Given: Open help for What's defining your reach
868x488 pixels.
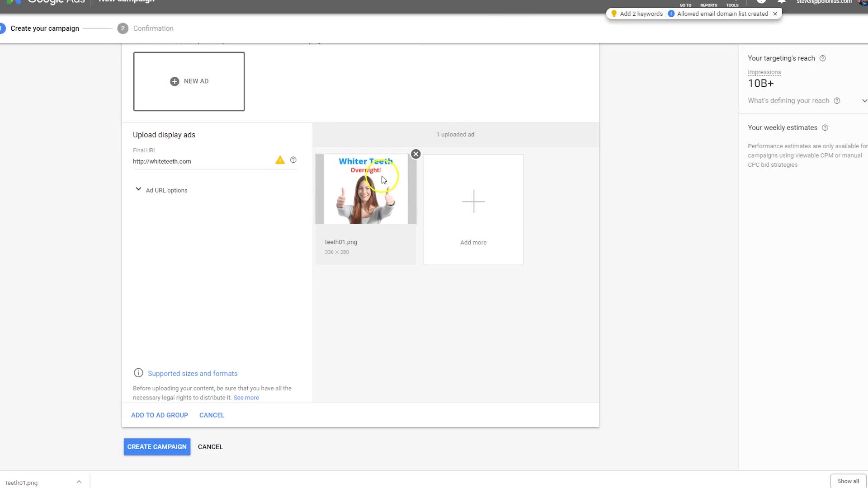Looking at the screenshot, I should click(837, 101).
